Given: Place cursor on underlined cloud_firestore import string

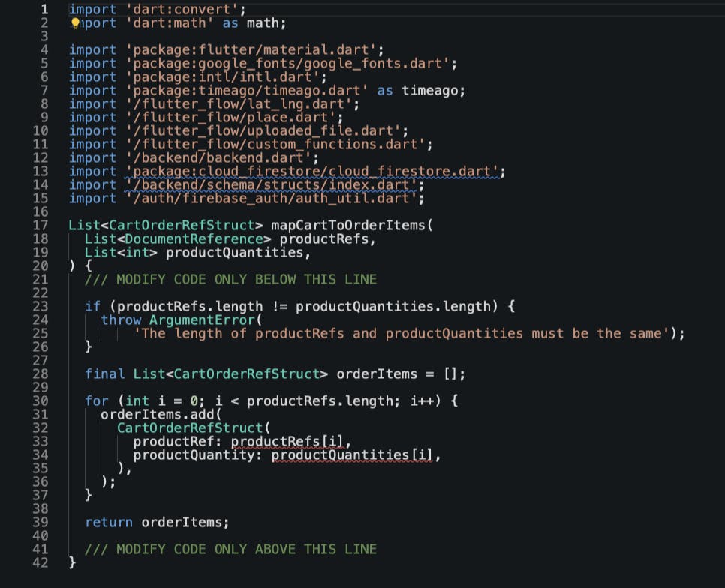Looking at the screenshot, I should (x=312, y=172).
